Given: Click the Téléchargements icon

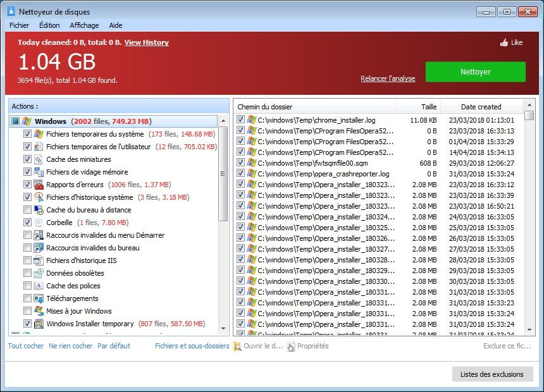Looking at the screenshot, I should click(38, 298).
